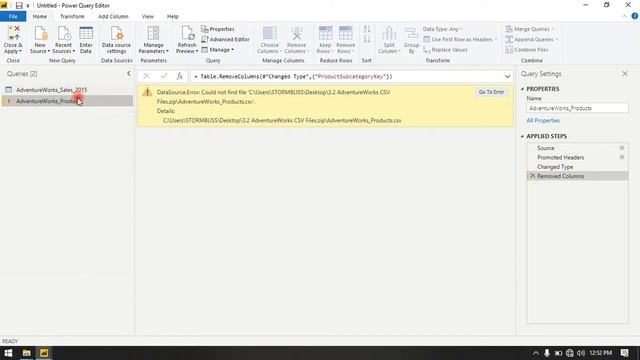Open Recent Sources
640x360 pixels.
pyautogui.click(x=64, y=39)
